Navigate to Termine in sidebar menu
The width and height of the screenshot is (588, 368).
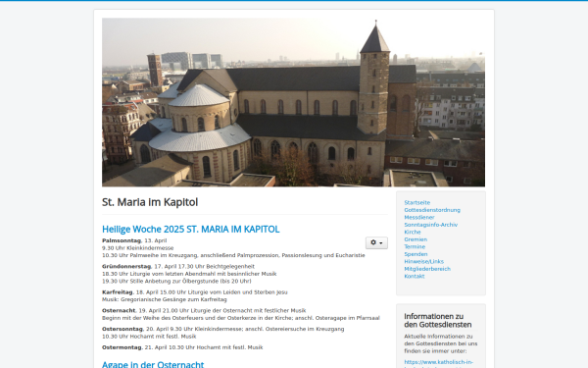click(x=415, y=246)
